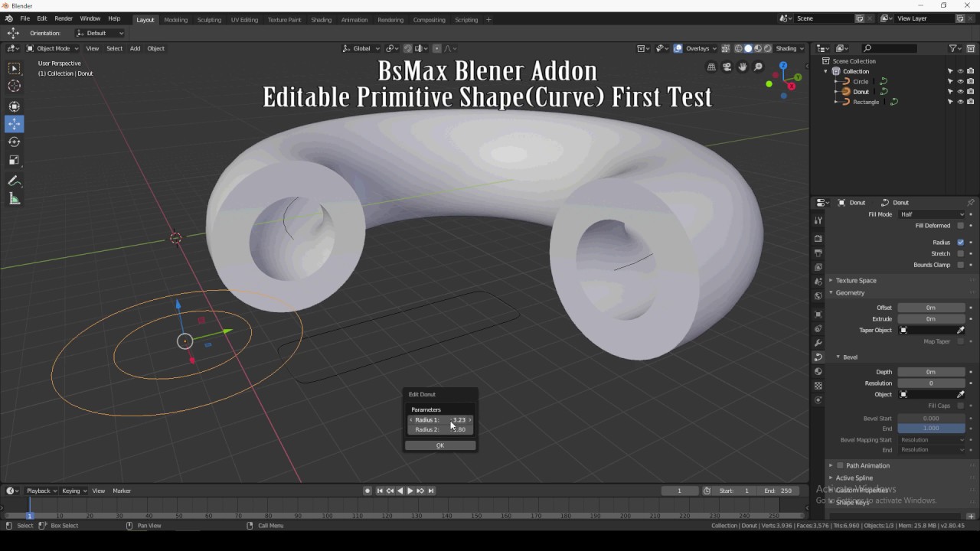
Task: Activate the Select Box tool
Action: tap(14, 69)
